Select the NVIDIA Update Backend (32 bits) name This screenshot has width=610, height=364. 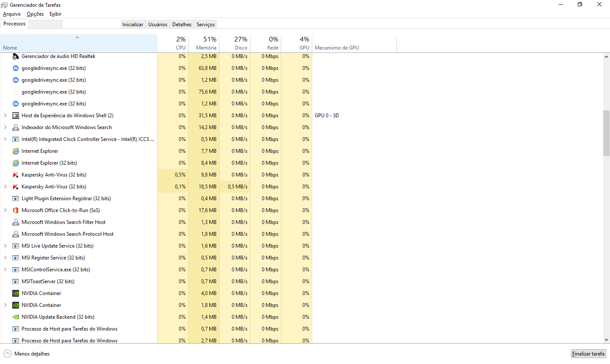tap(58, 317)
